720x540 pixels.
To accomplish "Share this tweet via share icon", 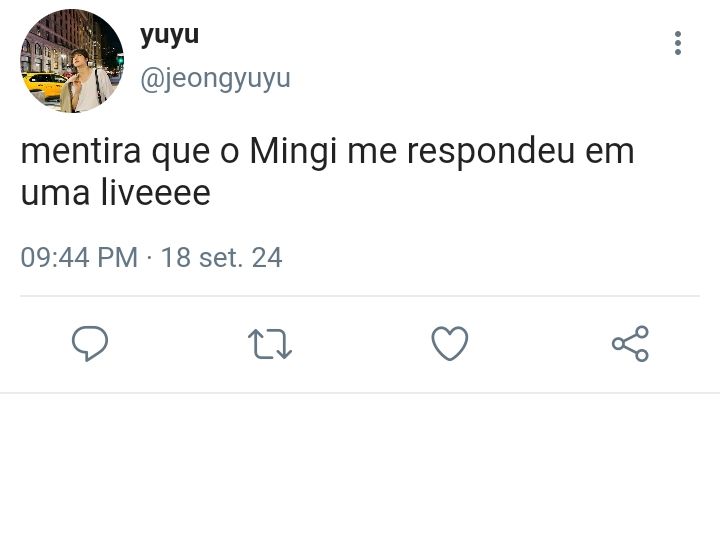I will pyautogui.click(x=630, y=343).
